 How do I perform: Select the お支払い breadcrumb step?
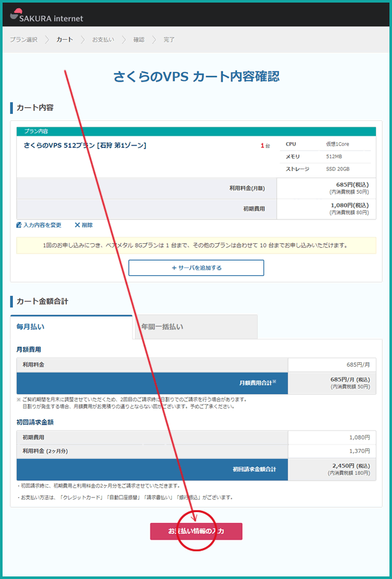(x=103, y=39)
